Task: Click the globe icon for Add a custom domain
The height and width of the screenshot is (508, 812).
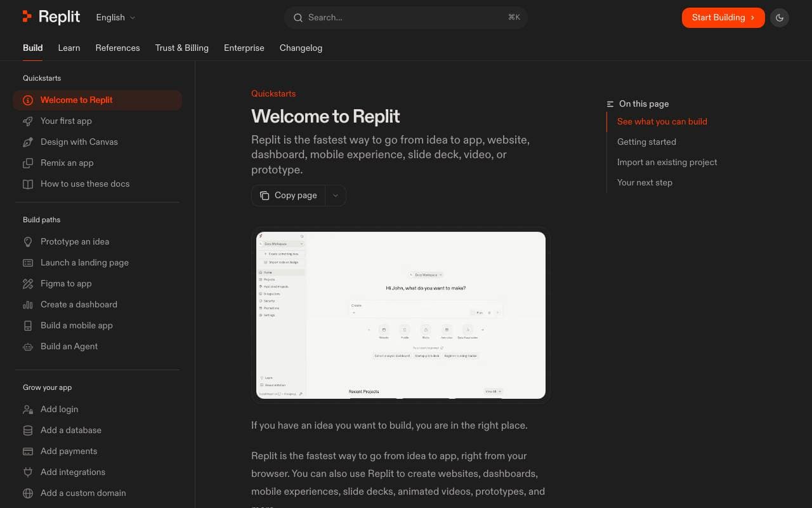Action: pyautogui.click(x=28, y=493)
